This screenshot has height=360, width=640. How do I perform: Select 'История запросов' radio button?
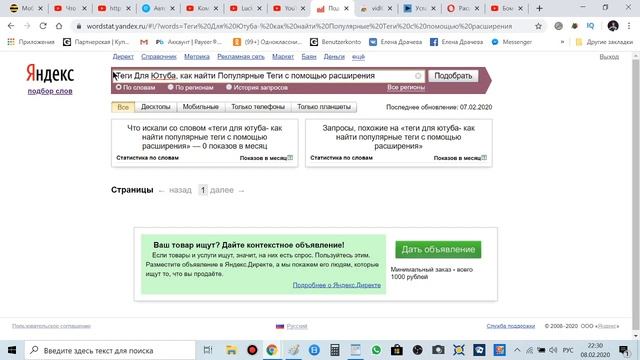coord(229,87)
